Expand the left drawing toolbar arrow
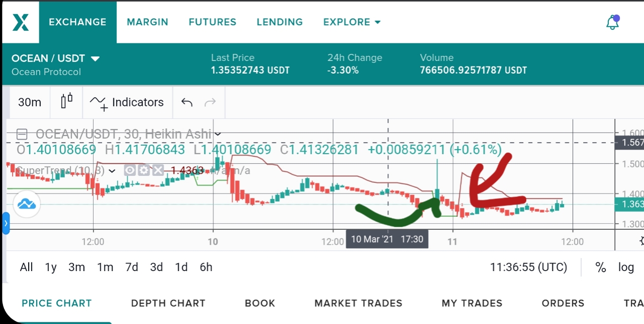 tap(6, 223)
